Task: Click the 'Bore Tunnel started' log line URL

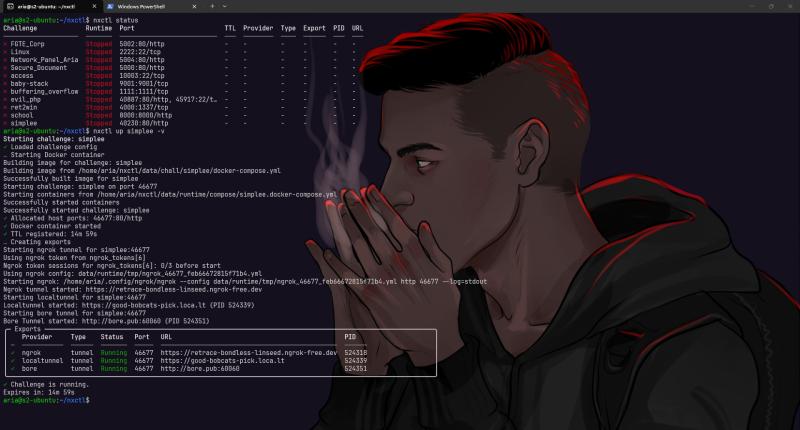Action: 121,321
